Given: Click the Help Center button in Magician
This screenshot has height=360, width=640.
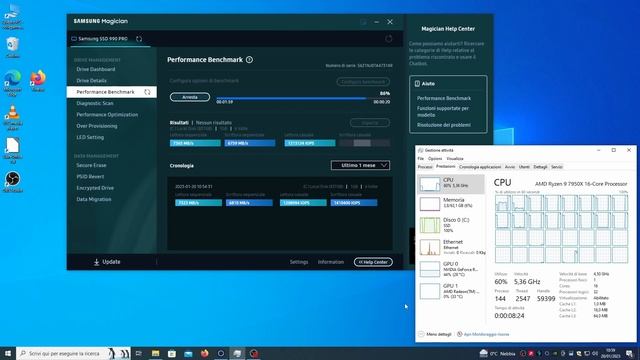Looking at the screenshot, I should pyautogui.click(x=373, y=262).
